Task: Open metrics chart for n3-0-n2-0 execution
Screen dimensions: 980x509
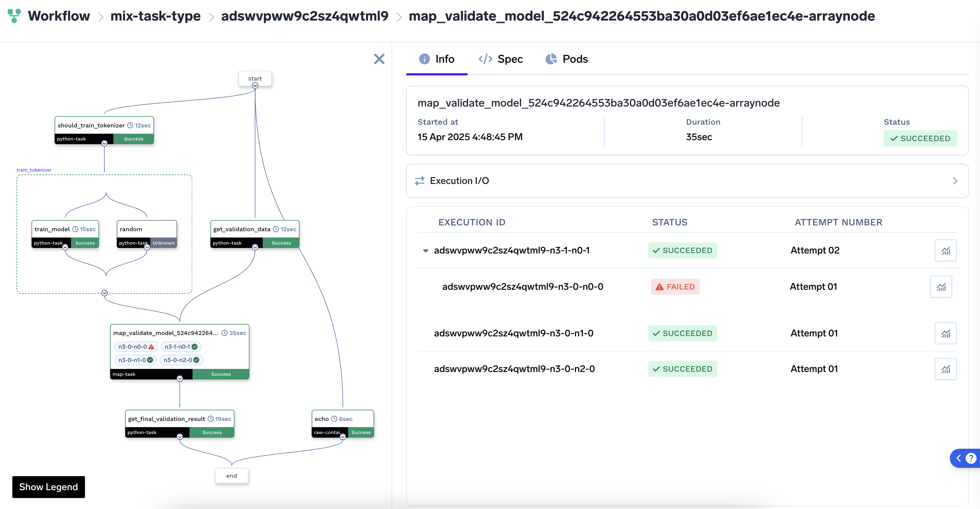Action: [945, 369]
